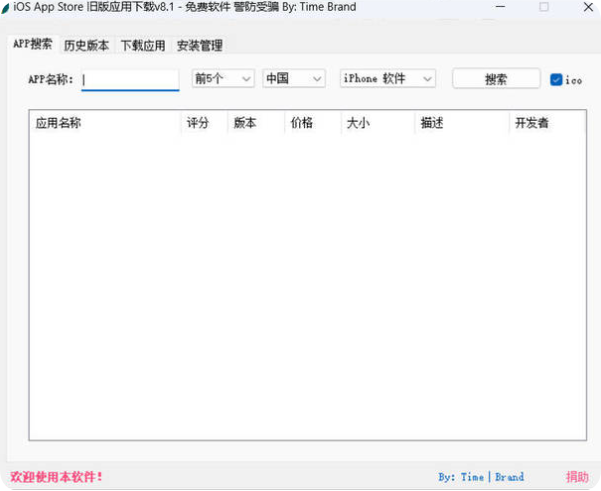Image resolution: width=601 pixels, height=491 pixels.
Task: Open the 历史版本 tab
Action: click(x=86, y=45)
